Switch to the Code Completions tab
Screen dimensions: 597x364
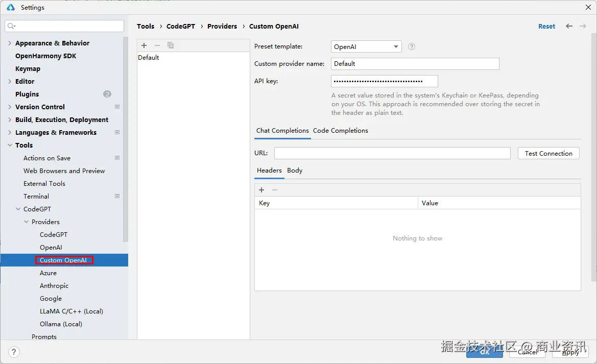(x=341, y=131)
